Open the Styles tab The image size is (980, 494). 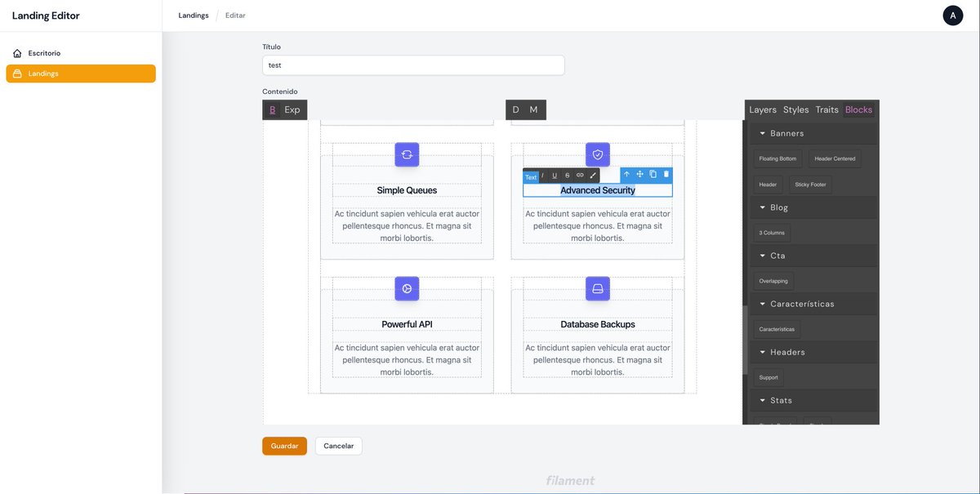point(795,109)
